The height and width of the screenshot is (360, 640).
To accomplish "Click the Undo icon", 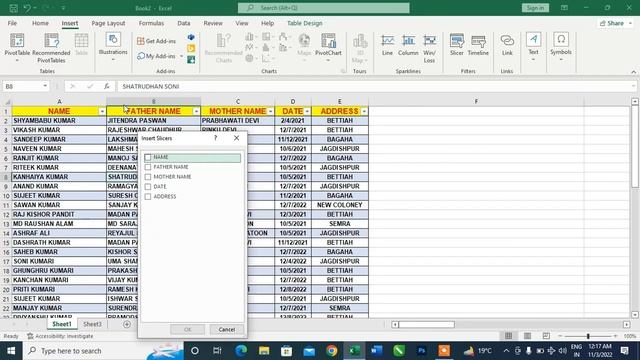I will 27,8.
